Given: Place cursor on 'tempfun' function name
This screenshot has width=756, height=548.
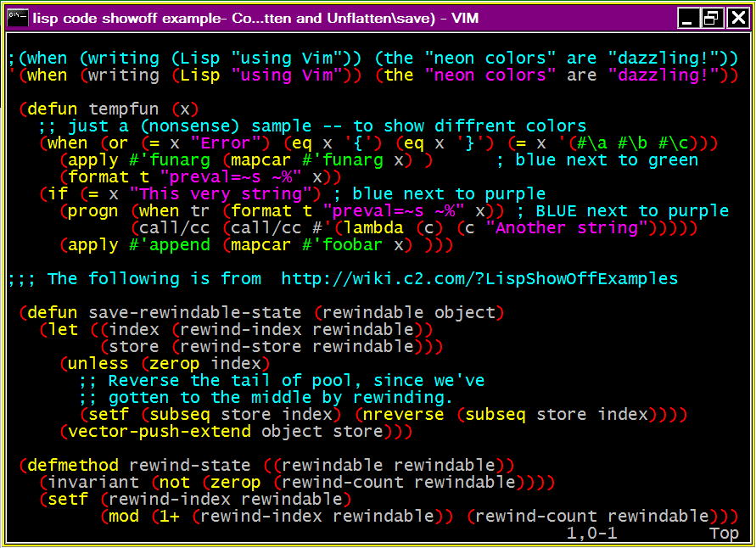Looking at the screenshot, I should point(124,109).
